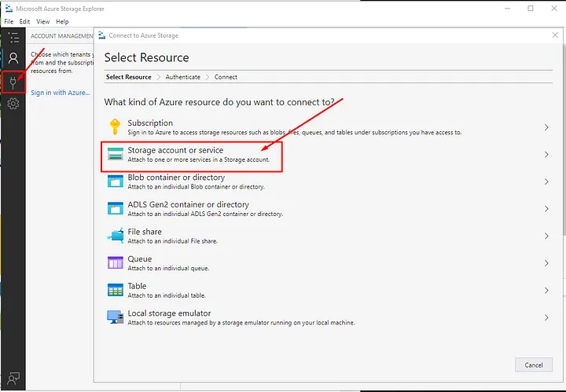Click the Cancel button
Image resolution: width=566 pixels, height=392 pixels.
pyautogui.click(x=533, y=365)
